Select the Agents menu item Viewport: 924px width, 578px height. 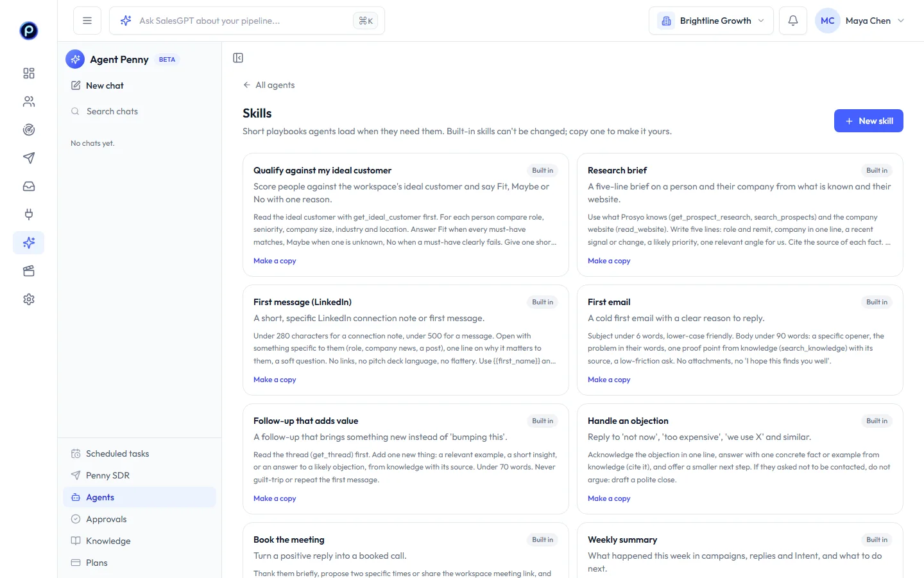139,497
